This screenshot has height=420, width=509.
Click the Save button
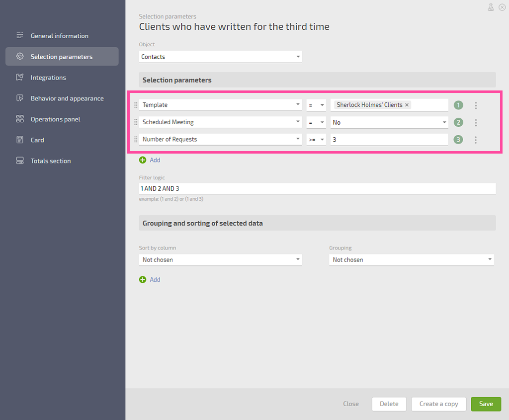(x=486, y=404)
